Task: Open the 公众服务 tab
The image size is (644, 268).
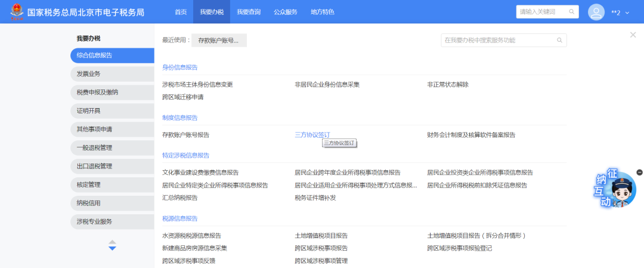Action: coord(286,12)
